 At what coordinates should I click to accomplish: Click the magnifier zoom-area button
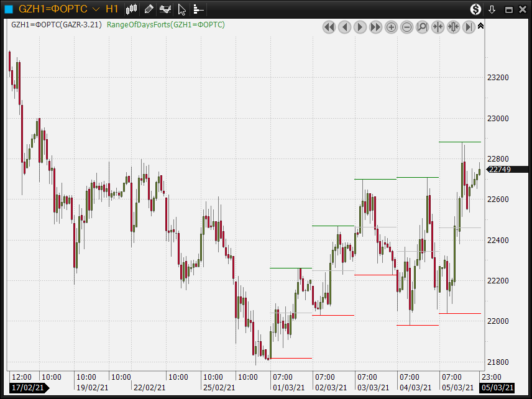pos(422,27)
